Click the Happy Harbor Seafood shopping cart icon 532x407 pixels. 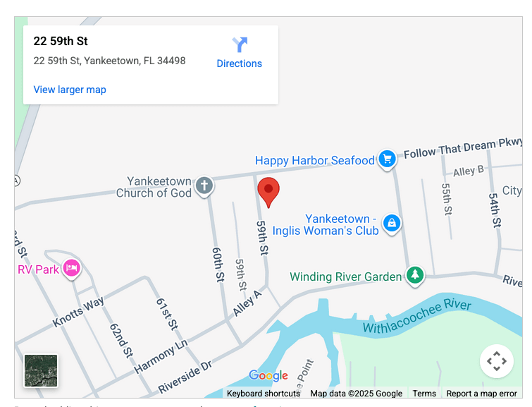pyautogui.click(x=387, y=159)
